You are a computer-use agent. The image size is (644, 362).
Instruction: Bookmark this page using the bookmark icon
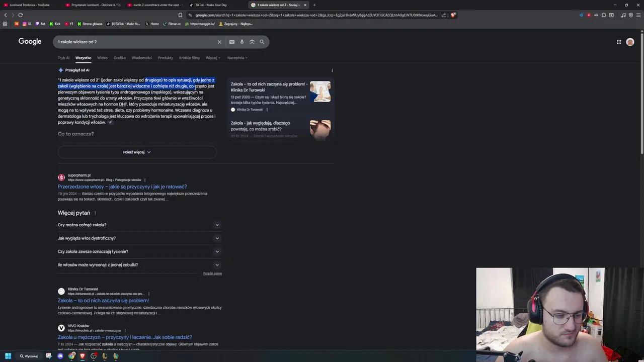[x=180, y=15]
